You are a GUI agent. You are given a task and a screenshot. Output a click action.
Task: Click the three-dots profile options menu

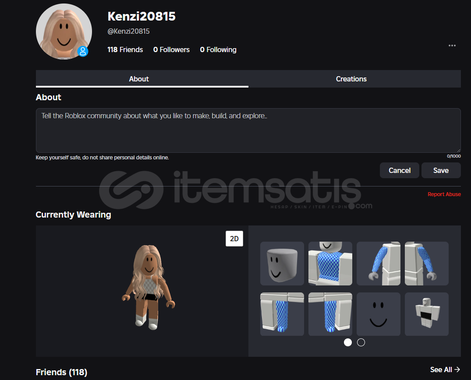coord(452,45)
